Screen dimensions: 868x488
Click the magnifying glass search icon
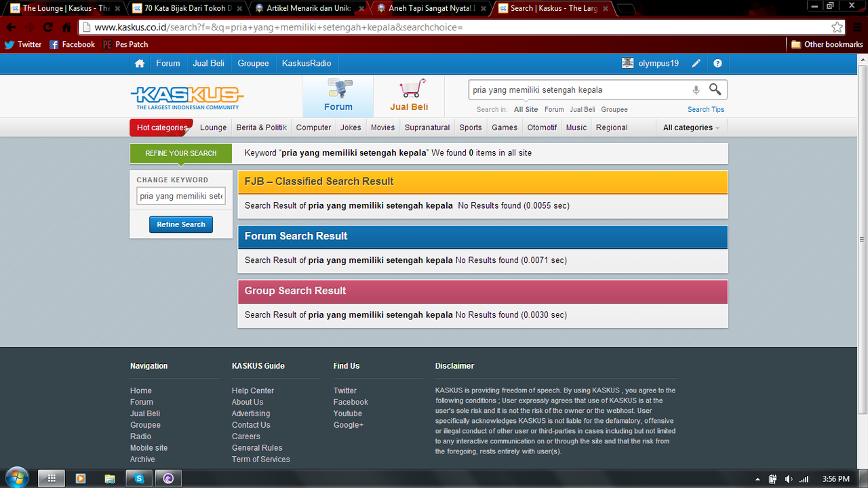[x=715, y=89]
